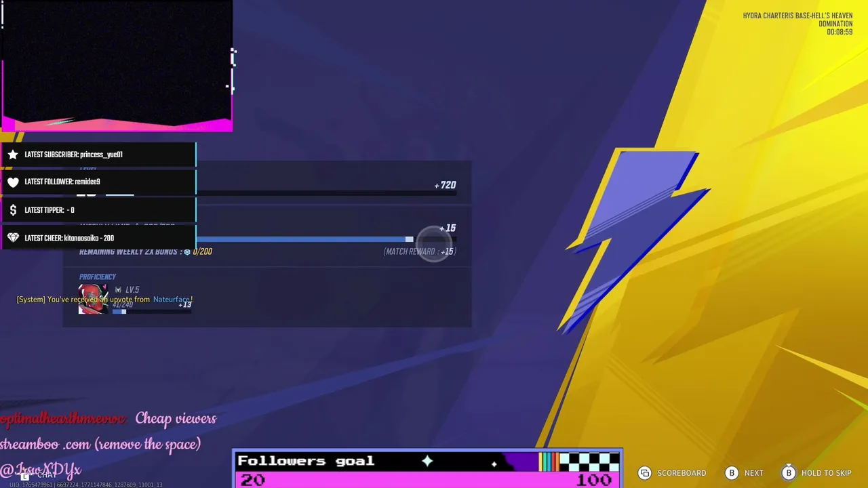Screen dimensions: 868x488
Task: Click the Scoreboard controller button icon
Action: (x=645, y=473)
